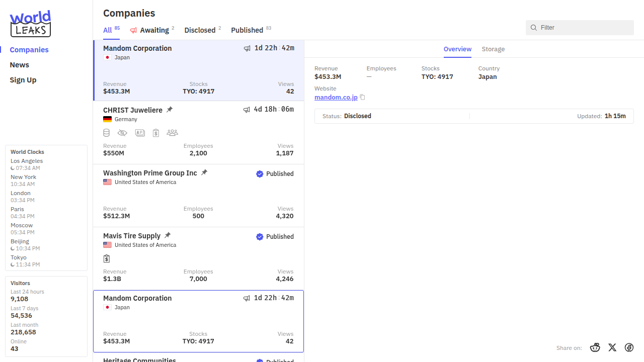Click the pin icon beside CHRIST Juweliere
The image size is (644, 362).
click(x=170, y=110)
